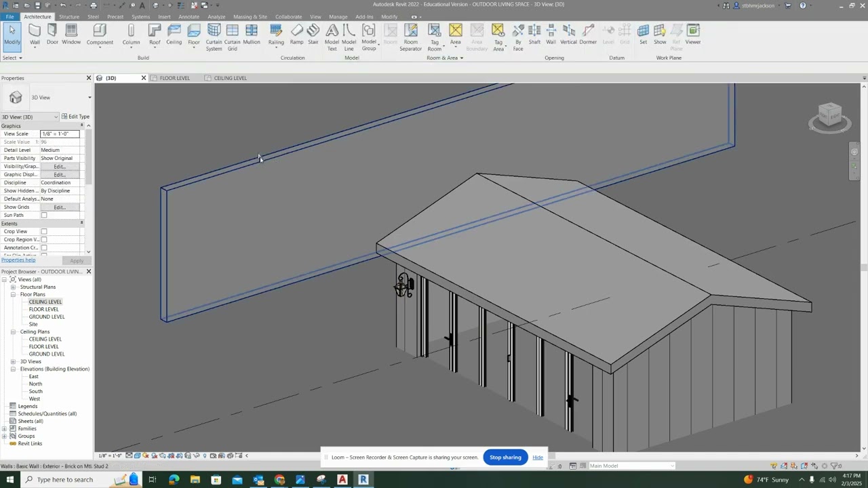This screenshot has width=868, height=488.
Task: Check the Crop Region Visible box
Action: tap(44, 240)
